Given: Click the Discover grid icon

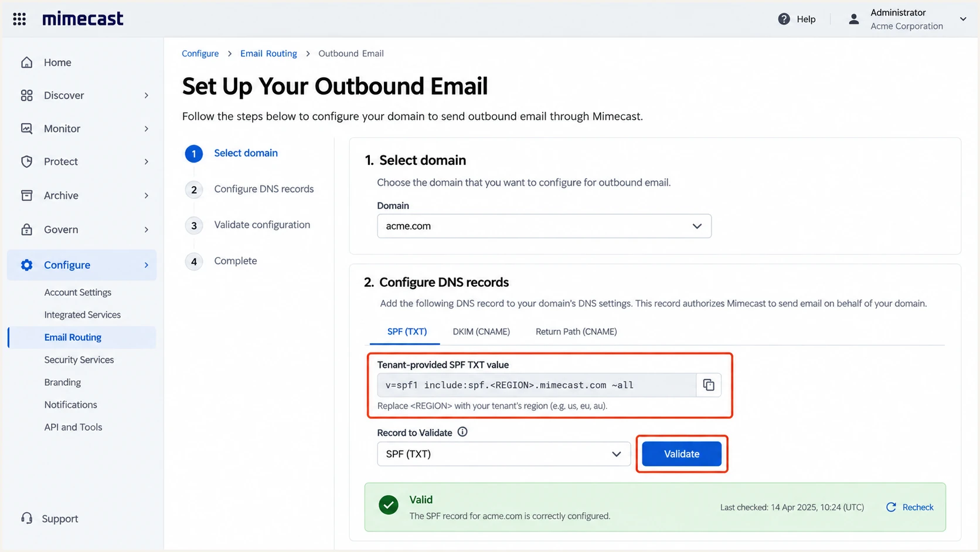Looking at the screenshot, I should pyautogui.click(x=27, y=95).
